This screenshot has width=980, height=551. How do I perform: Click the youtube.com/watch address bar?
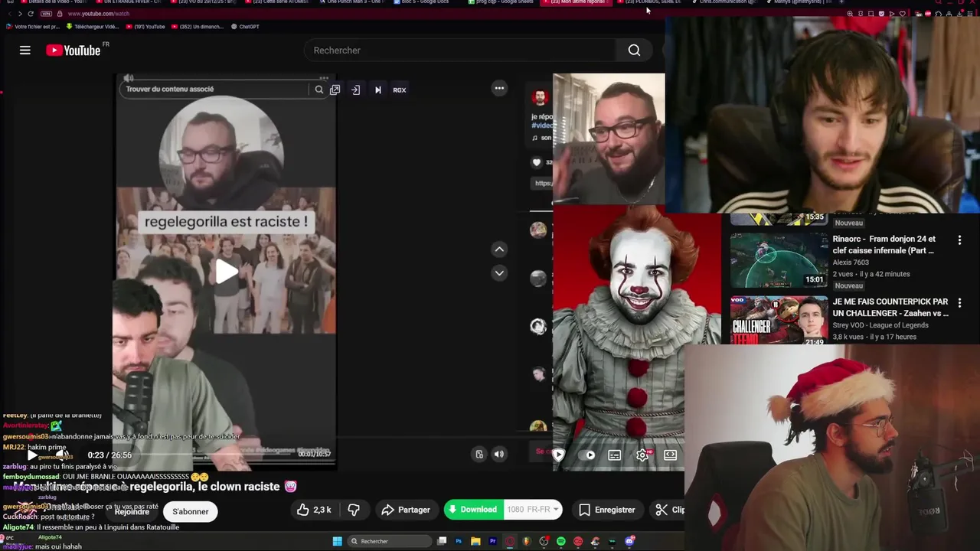pyautogui.click(x=98, y=14)
